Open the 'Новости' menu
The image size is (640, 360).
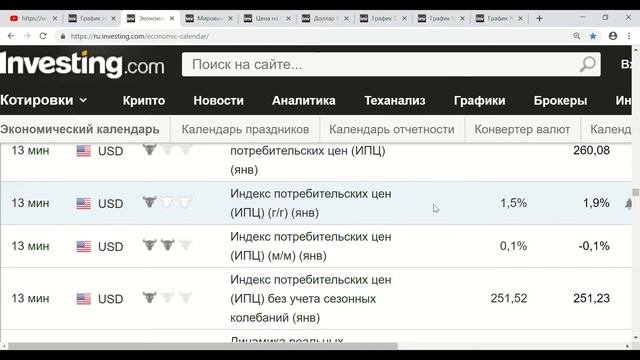(x=218, y=100)
